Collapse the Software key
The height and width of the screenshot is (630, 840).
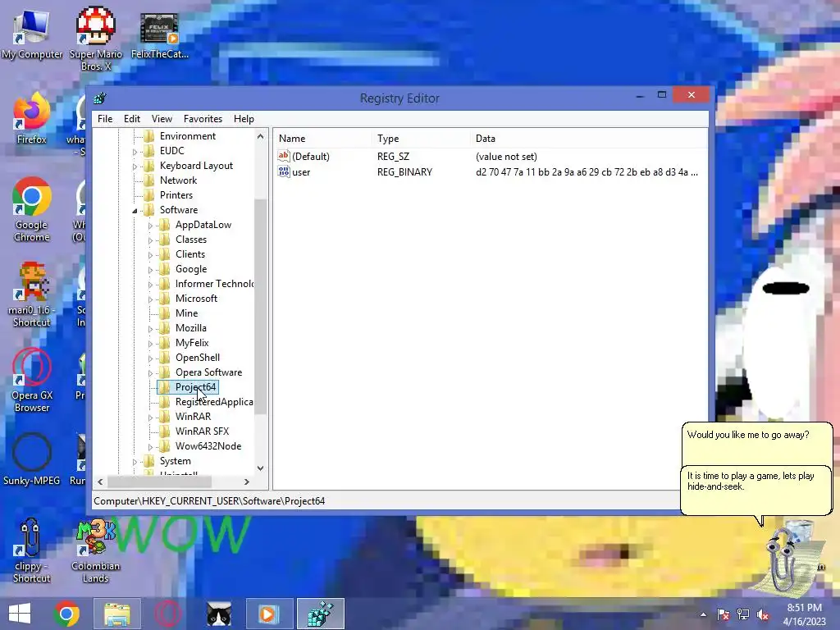135,211
